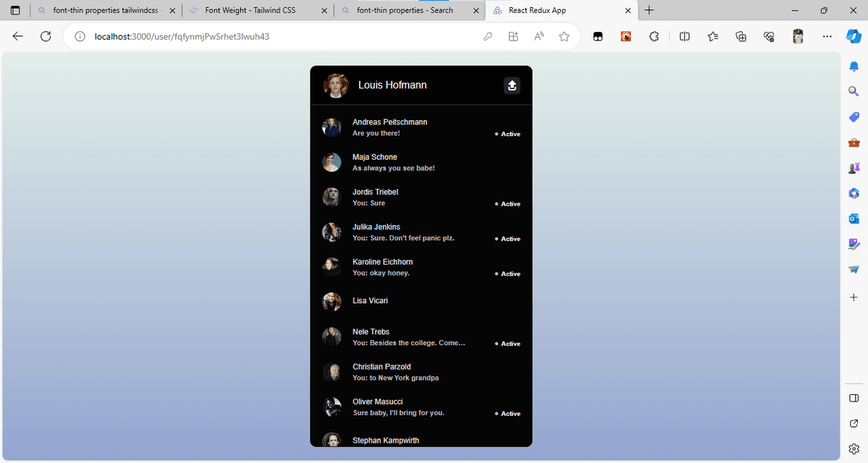Click the sidebar search magnifier icon

pyautogui.click(x=854, y=91)
